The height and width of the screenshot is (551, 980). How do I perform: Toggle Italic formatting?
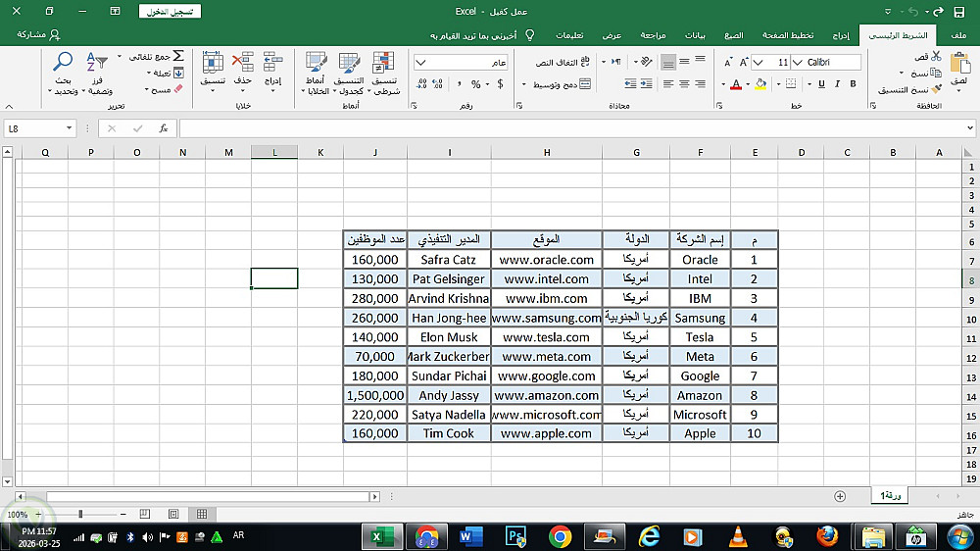pos(837,83)
